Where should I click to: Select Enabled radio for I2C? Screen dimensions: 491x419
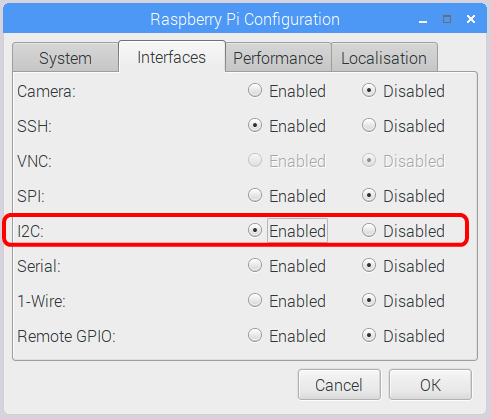(255, 230)
